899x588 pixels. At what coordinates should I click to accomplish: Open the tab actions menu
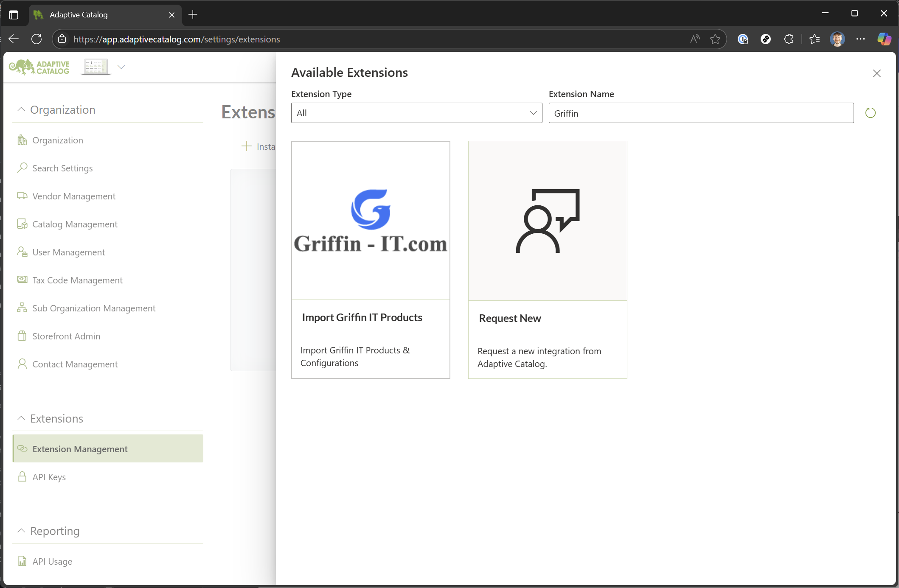click(14, 15)
